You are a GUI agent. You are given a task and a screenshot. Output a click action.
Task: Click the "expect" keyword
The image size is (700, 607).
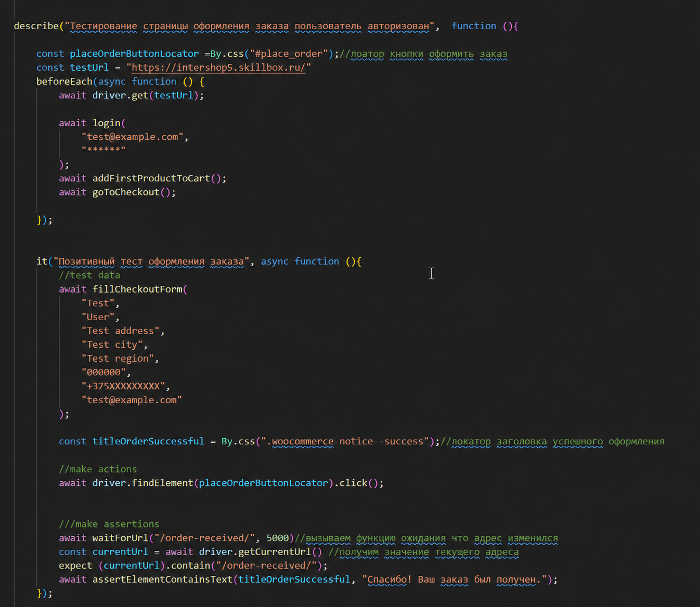[75, 566]
